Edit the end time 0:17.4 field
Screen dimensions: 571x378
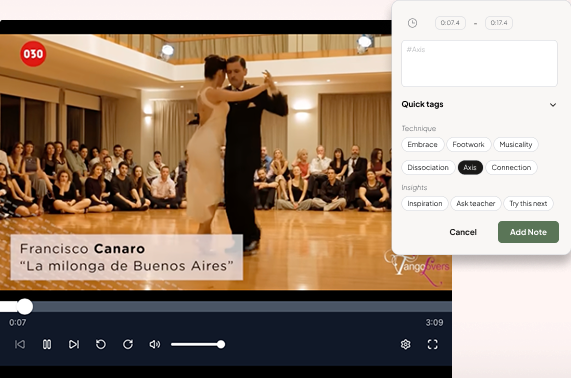click(499, 23)
